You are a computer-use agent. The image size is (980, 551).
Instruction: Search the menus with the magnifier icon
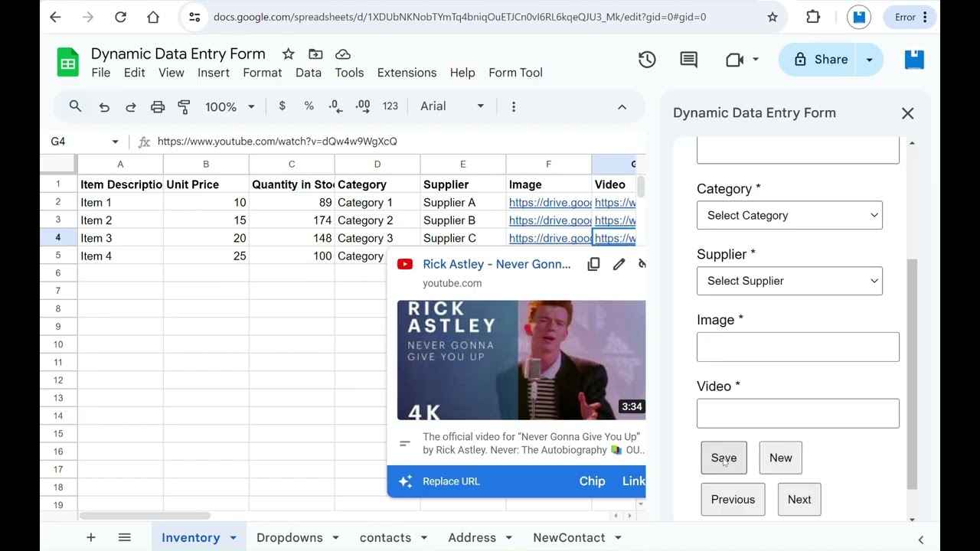[x=75, y=106]
